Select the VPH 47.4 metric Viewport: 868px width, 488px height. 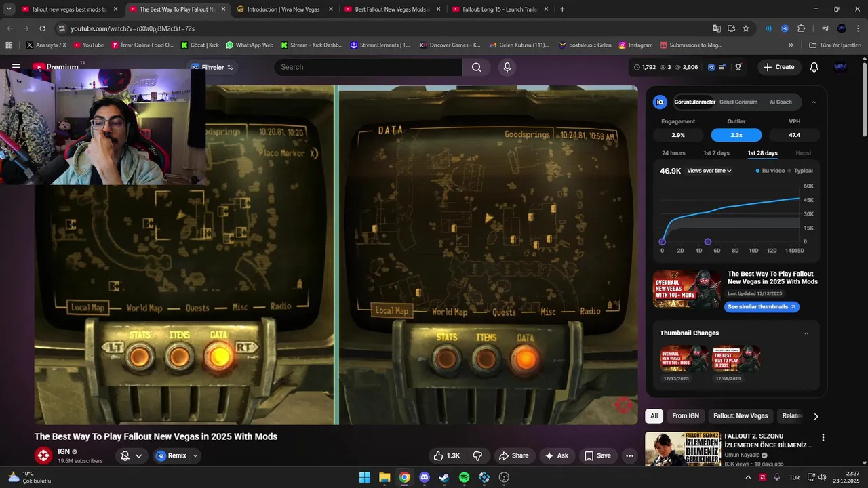[794, 135]
